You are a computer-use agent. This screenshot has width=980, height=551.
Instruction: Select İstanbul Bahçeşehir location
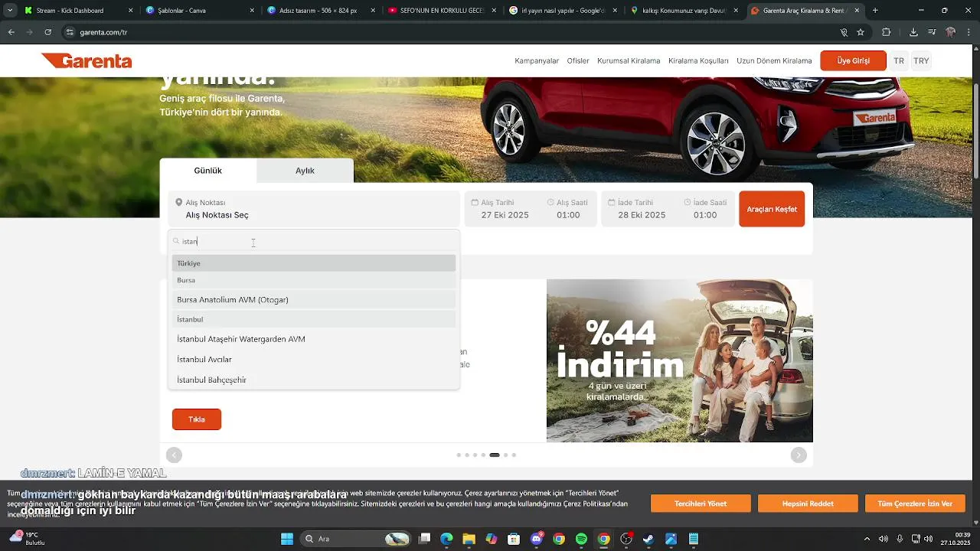coord(314,380)
